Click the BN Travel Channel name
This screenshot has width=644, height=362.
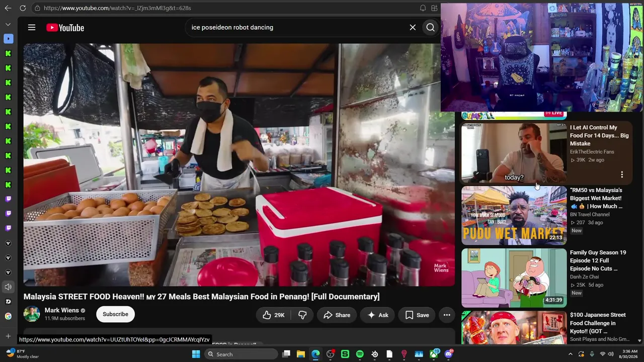(590, 215)
